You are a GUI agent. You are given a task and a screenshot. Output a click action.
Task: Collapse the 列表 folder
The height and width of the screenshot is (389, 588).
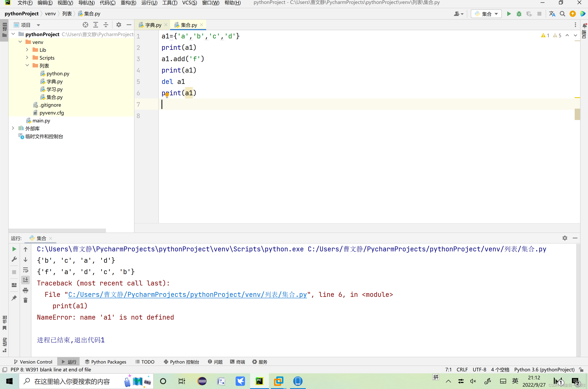[27, 65]
